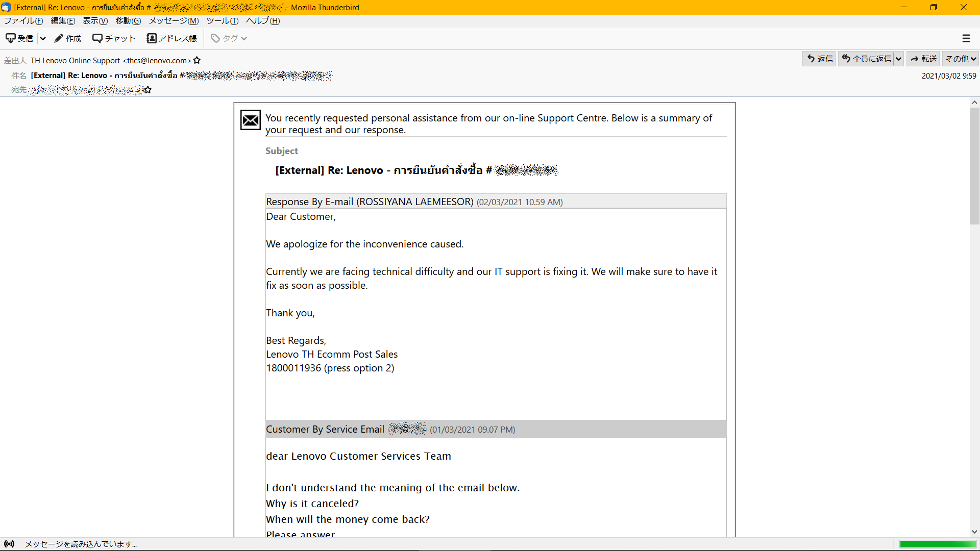Open the Thunderbird hamburger app menu
The width and height of the screenshot is (980, 551).
[966, 38]
